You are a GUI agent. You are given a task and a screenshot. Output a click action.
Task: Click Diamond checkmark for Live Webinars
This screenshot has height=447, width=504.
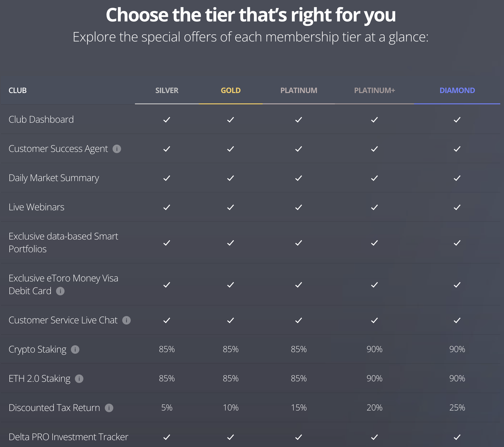click(x=457, y=207)
